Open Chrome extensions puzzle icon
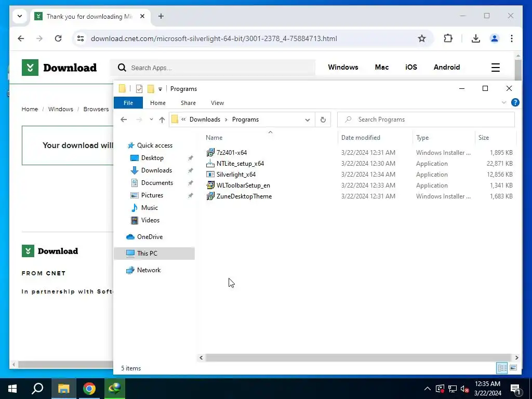 (448, 38)
